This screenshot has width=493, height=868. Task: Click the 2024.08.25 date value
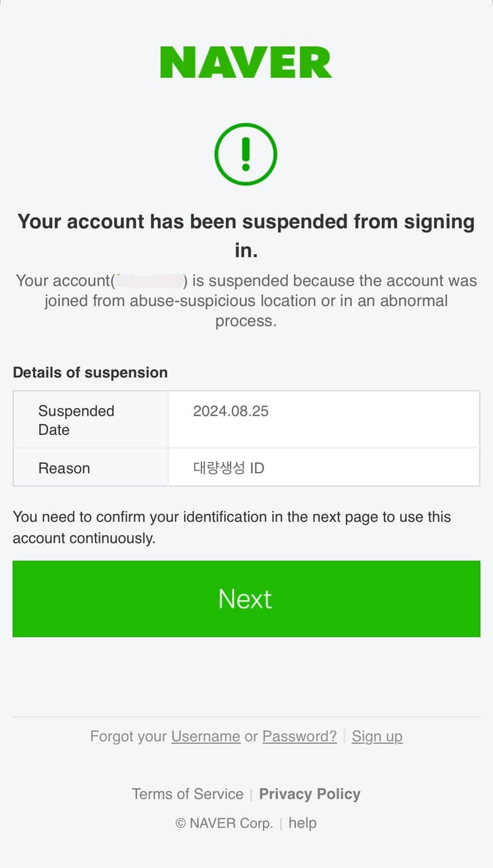pyautogui.click(x=231, y=411)
